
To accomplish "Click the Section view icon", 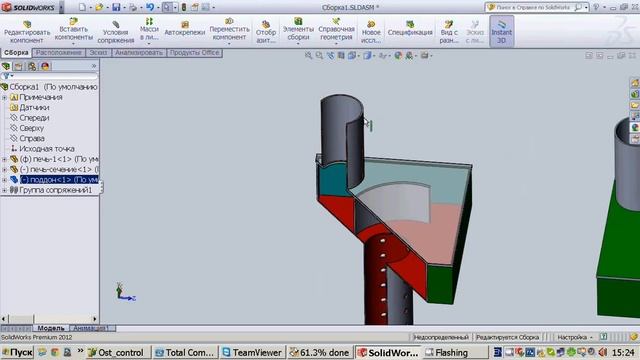I will 341,56.
